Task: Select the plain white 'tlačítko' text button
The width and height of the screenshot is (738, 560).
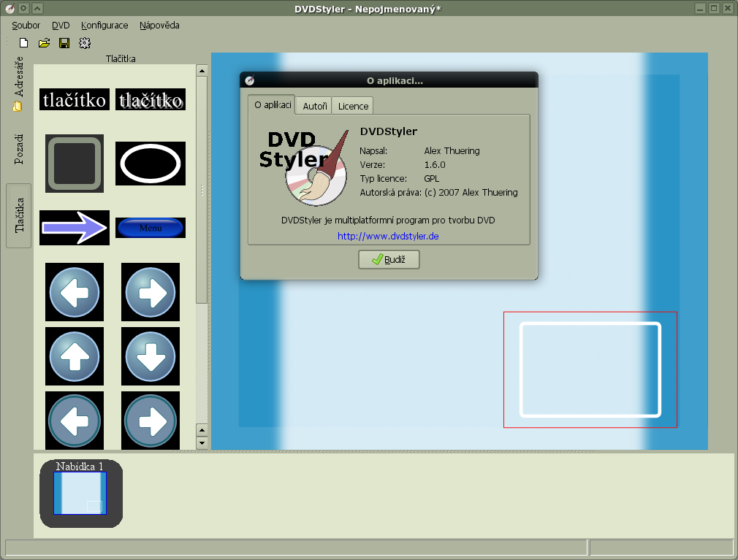Action: pos(75,99)
